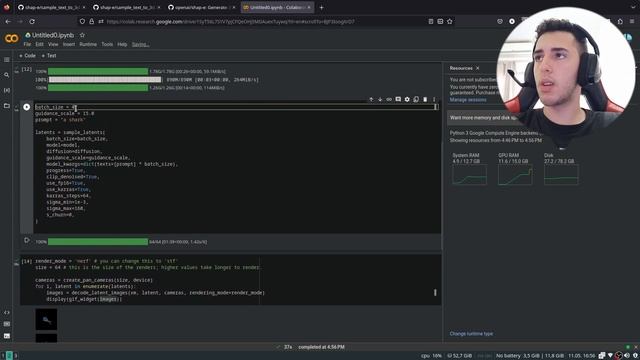Click the shark render thumbnail

[46, 319]
